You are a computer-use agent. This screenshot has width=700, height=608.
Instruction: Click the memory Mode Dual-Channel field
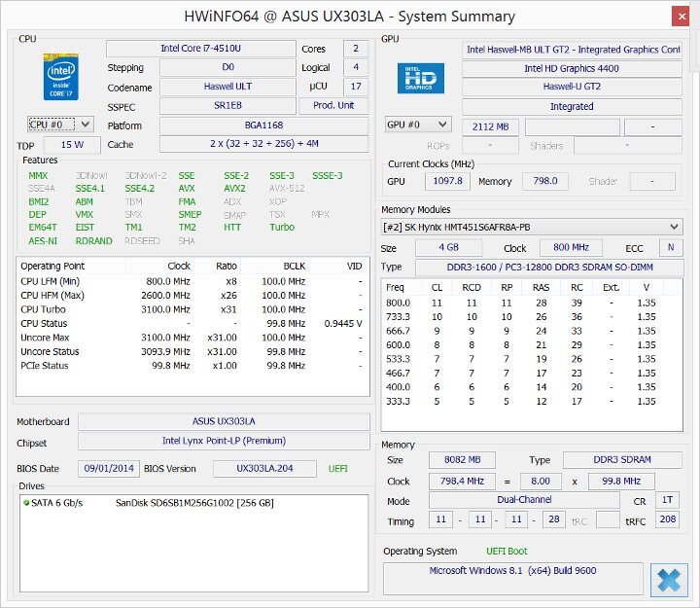(x=524, y=500)
